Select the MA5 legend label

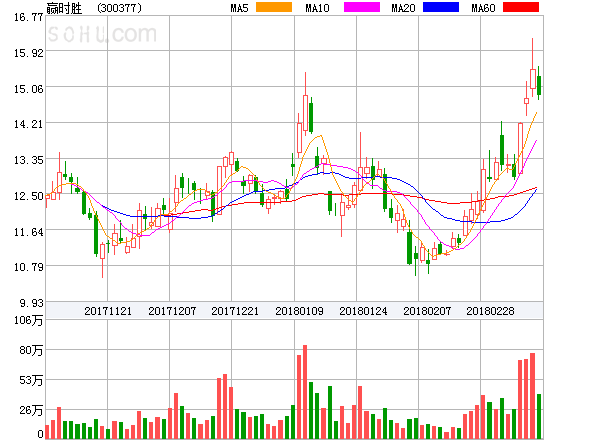tap(239, 8)
